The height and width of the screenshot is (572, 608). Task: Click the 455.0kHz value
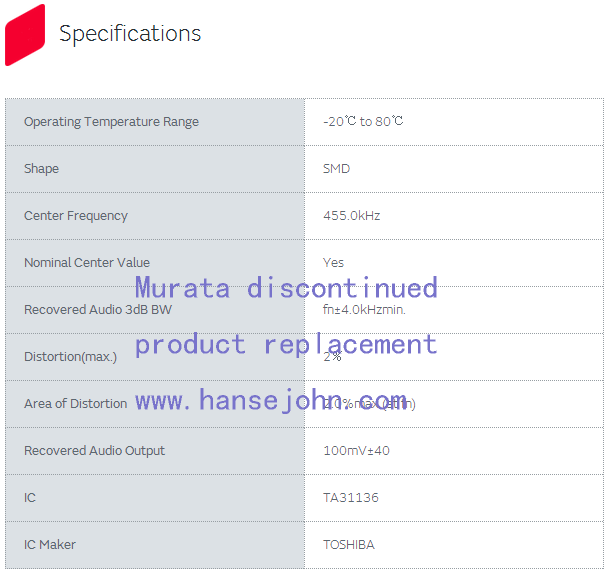pos(351,216)
